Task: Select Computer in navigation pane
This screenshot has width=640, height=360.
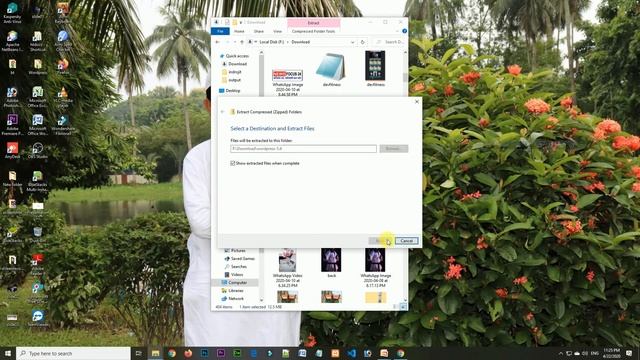Action: point(235,282)
